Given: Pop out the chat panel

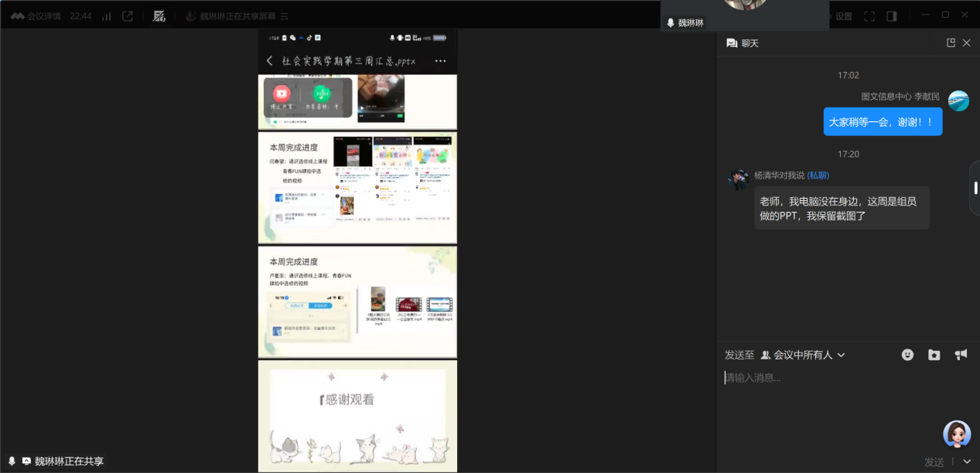Looking at the screenshot, I should tap(951, 43).
